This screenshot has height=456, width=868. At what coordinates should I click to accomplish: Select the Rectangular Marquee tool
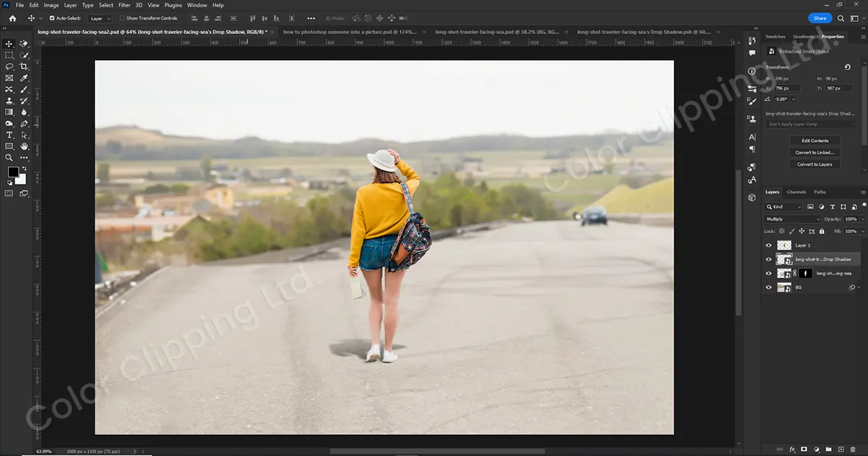[x=9, y=55]
